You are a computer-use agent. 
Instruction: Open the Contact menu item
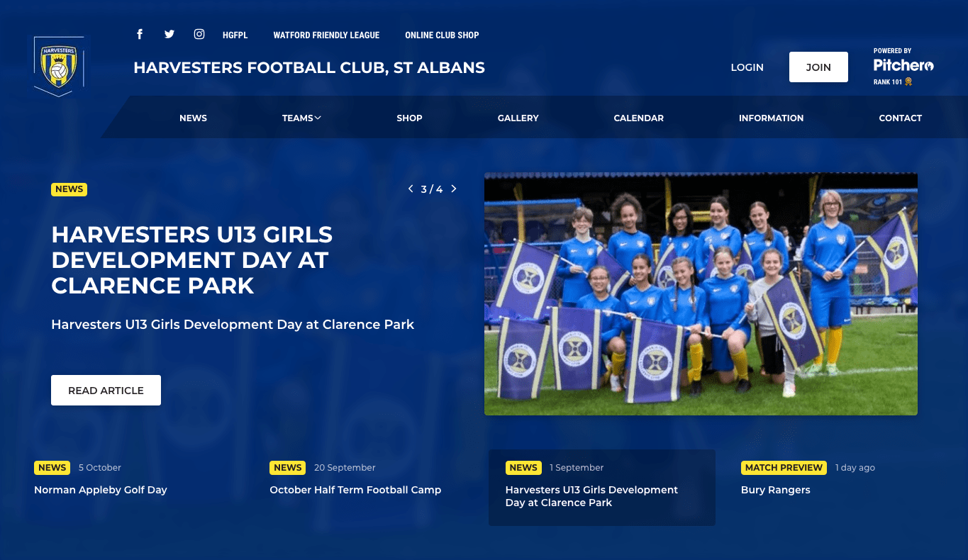[901, 118]
